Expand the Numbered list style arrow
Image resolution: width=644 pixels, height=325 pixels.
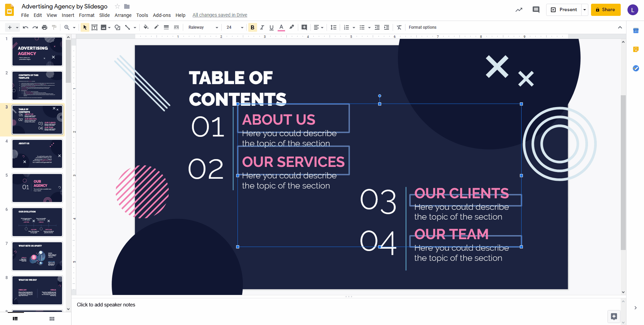point(354,28)
